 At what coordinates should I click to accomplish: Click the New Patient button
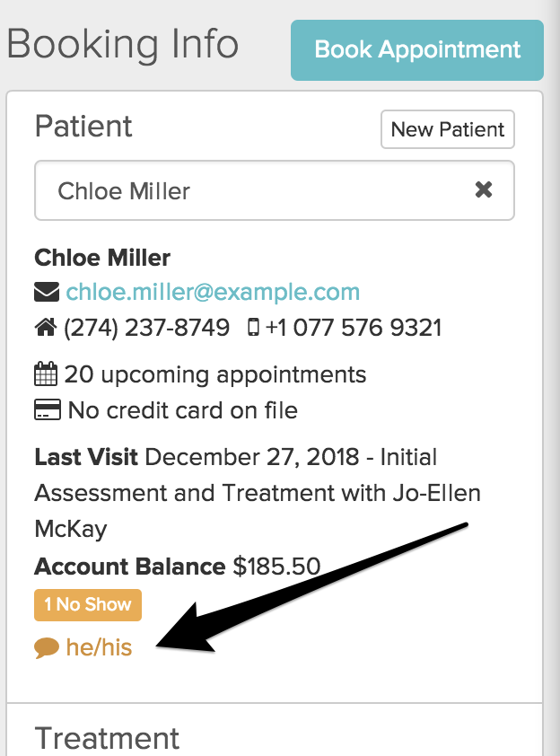click(448, 129)
